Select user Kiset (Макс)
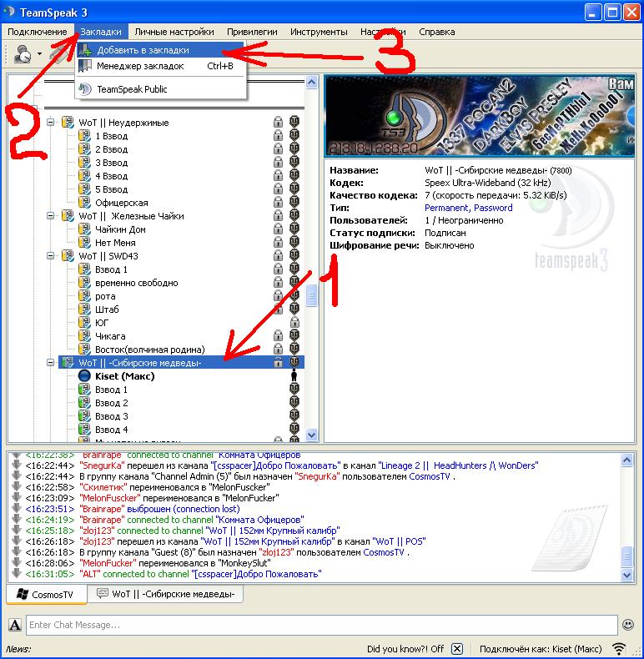644x659 pixels. [x=124, y=376]
